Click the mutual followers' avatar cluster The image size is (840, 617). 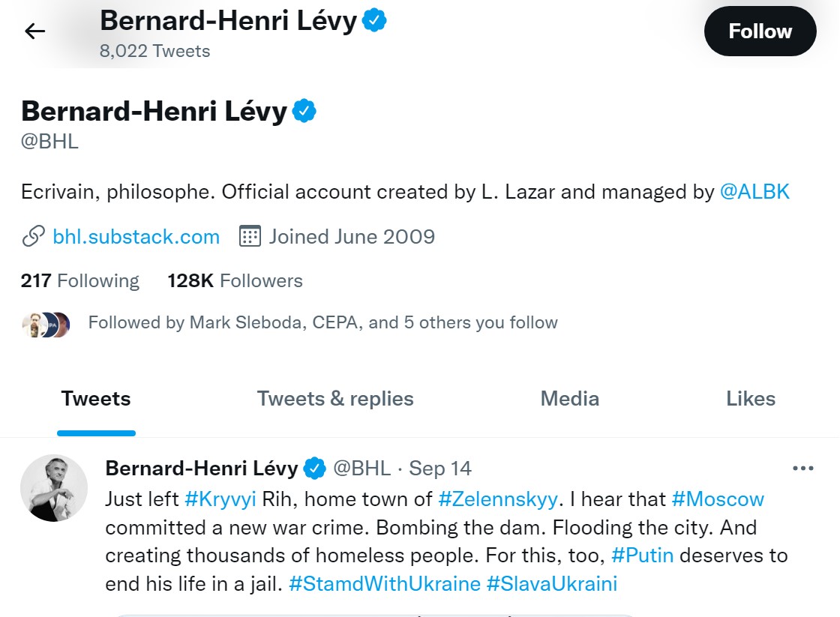click(46, 324)
